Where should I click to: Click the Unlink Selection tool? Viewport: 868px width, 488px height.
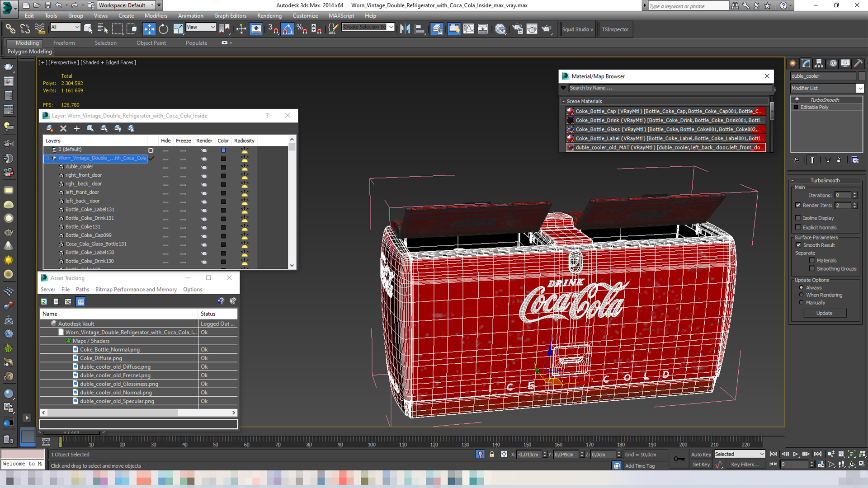25,29
